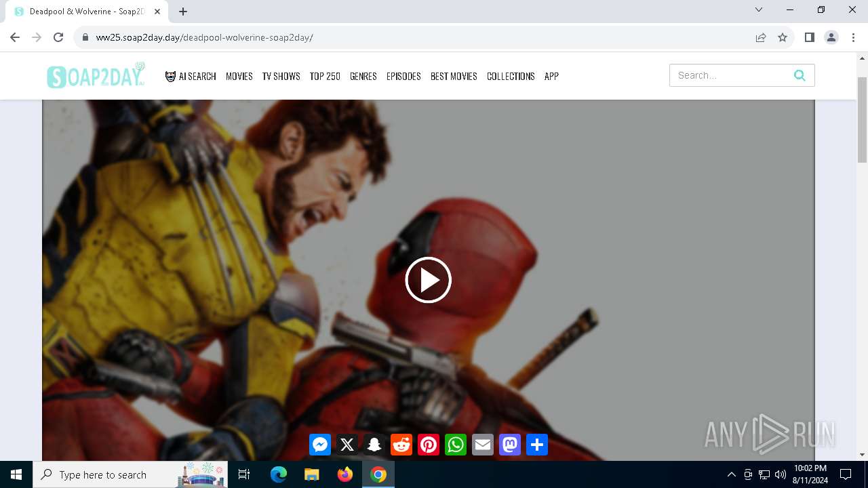
Task: Click the Soap2Day logo
Action: click(96, 75)
